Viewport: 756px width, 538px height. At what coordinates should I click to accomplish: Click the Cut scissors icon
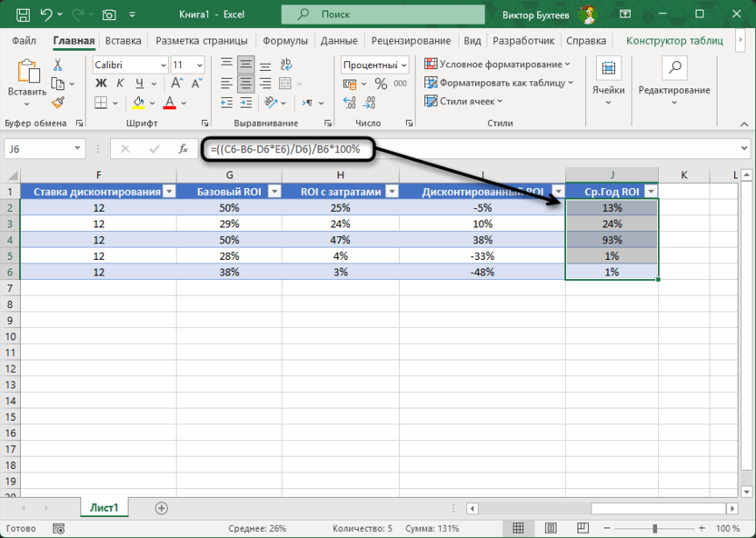(x=57, y=65)
